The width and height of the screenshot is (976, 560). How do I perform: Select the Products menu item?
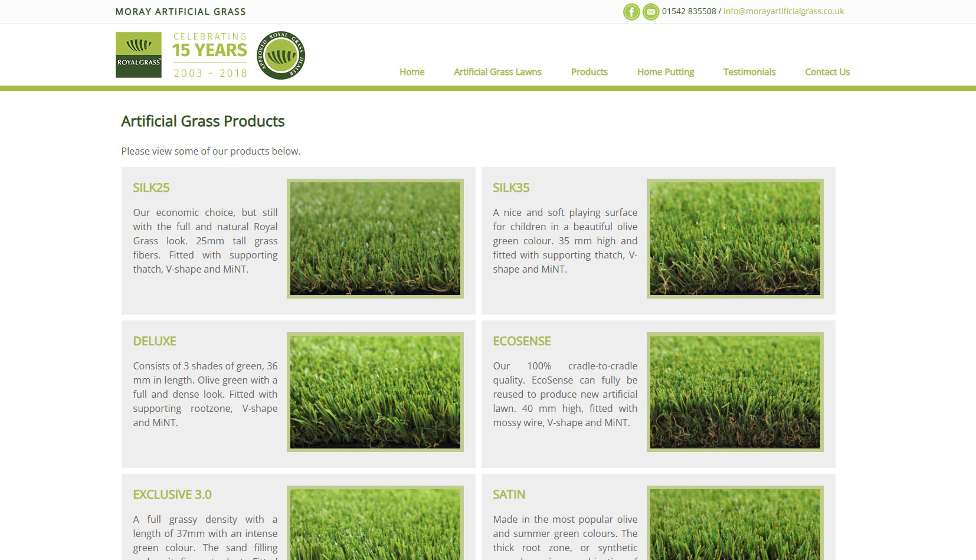[x=589, y=72]
